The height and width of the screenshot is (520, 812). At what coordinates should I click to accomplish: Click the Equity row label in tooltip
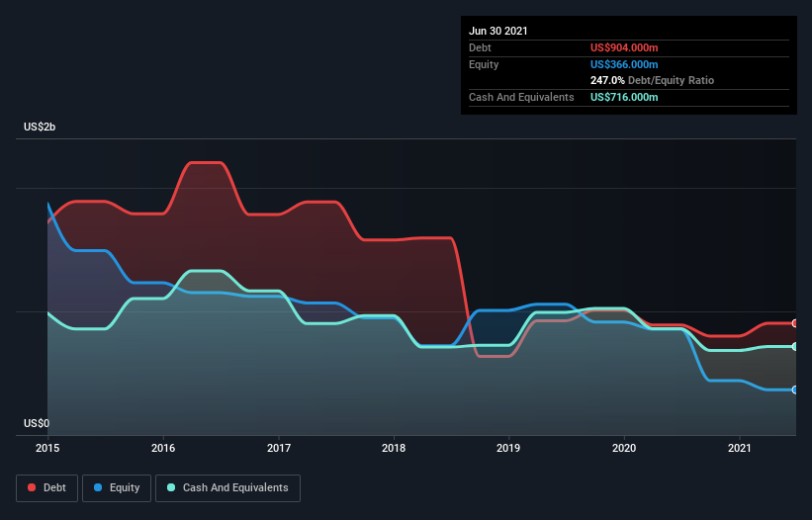484,64
